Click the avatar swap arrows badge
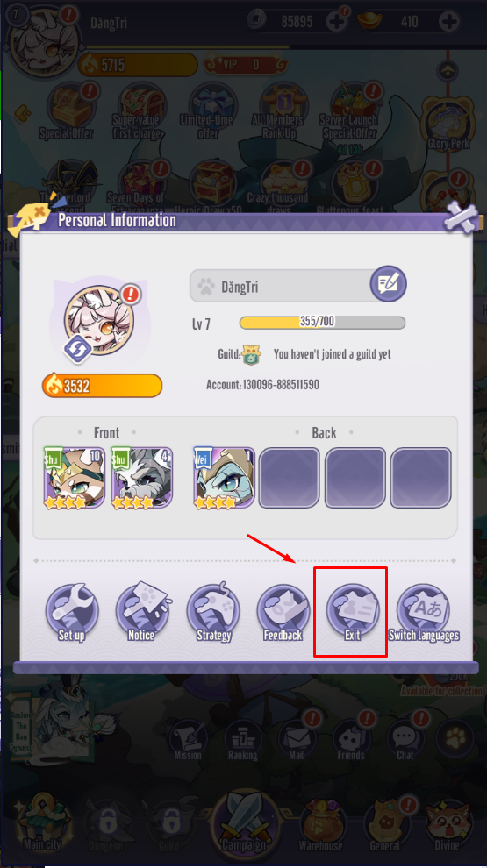 click(77, 349)
